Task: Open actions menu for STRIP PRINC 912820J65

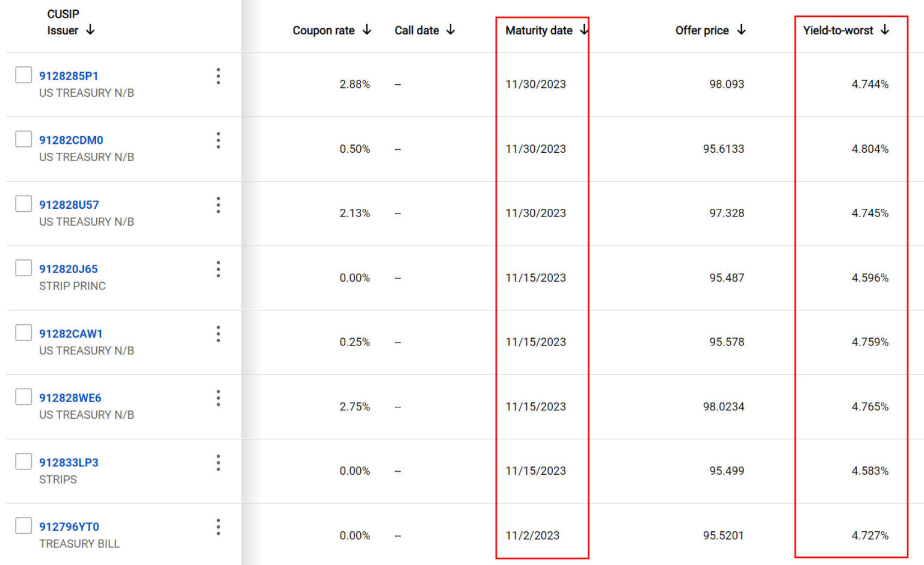Action: coord(219,270)
